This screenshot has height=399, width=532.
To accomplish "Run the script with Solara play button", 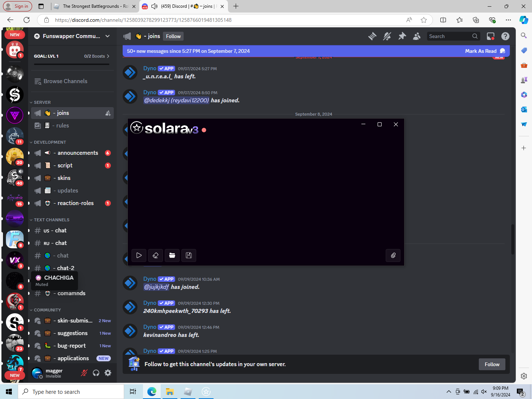I will pyautogui.click(x=139, y=255).
